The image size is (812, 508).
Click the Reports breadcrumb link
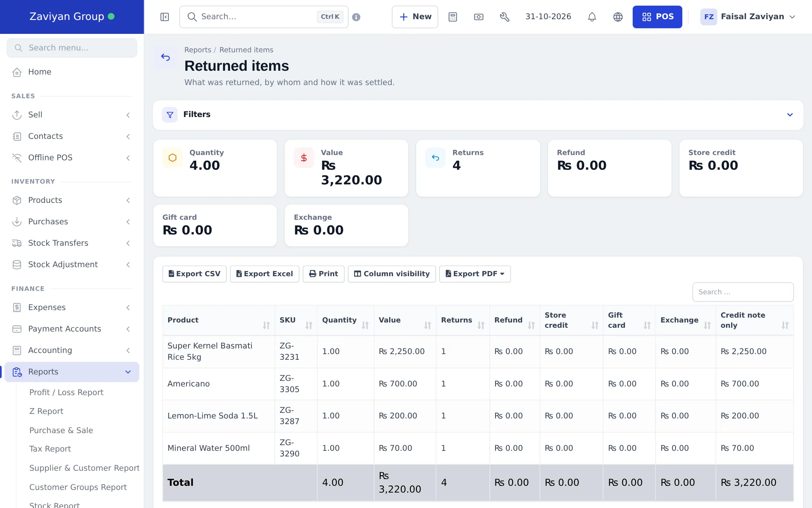click(198, 50)
